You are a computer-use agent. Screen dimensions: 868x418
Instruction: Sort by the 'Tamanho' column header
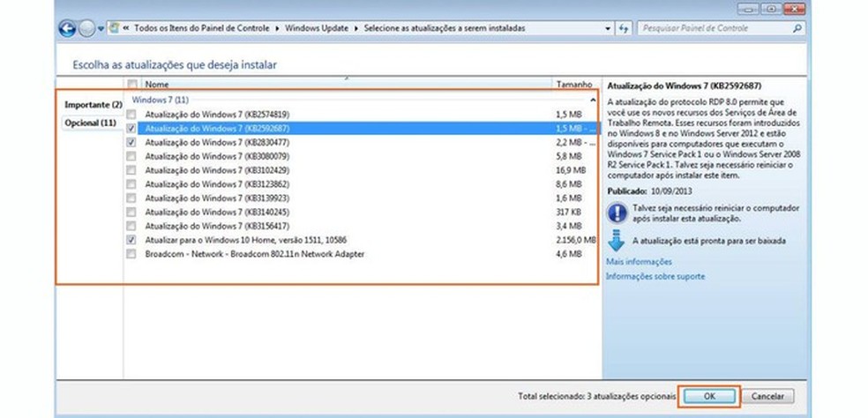(x=573, y=84)
